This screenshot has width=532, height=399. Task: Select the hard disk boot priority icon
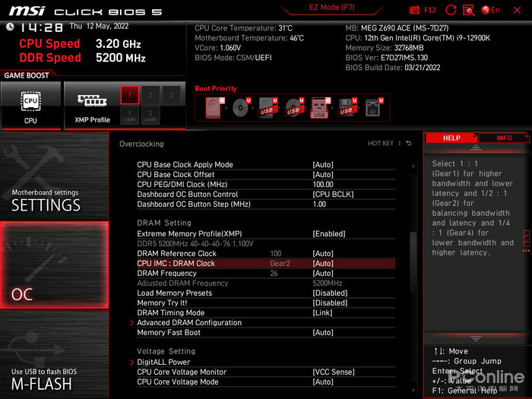point(214,108)
